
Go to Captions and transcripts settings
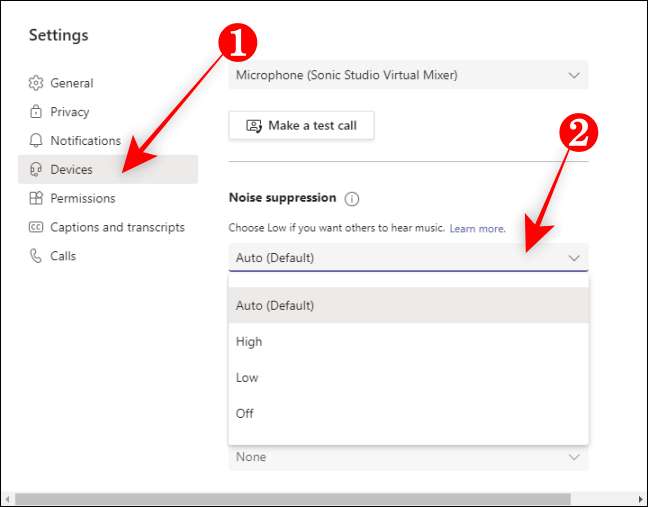click(117, 227)
